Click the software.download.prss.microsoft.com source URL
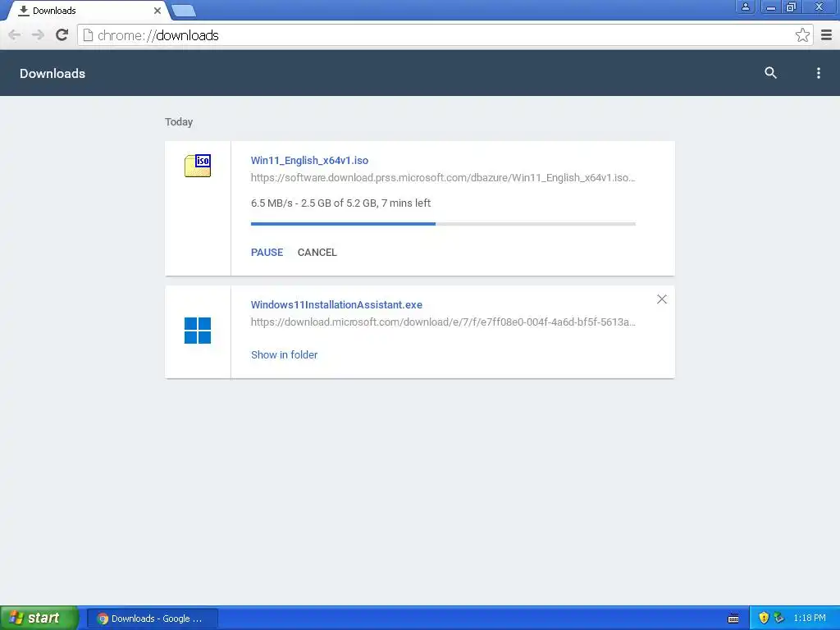The height and width of the screenshot is (630, 840). tap(443, 178)
